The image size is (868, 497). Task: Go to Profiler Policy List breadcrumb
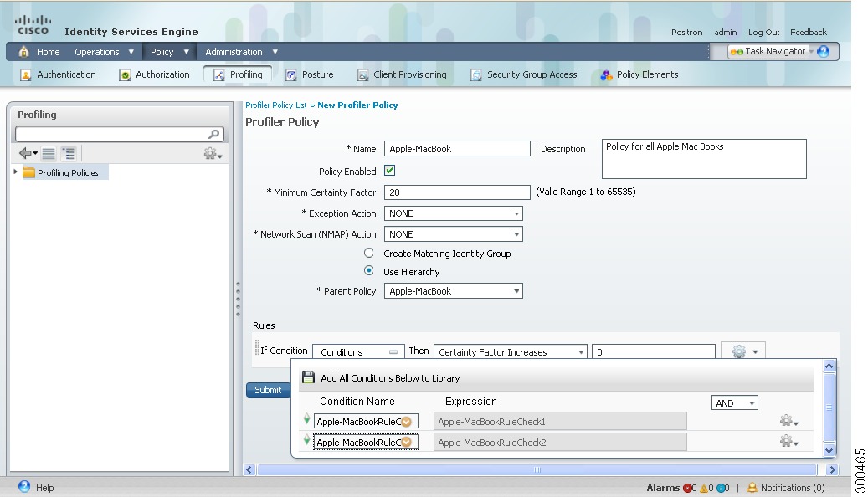pos(275,105)
